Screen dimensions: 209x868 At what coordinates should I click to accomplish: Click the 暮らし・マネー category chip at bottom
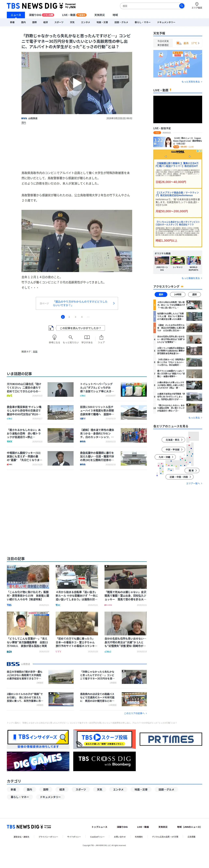pyautogui.click(x=20, y=797)
